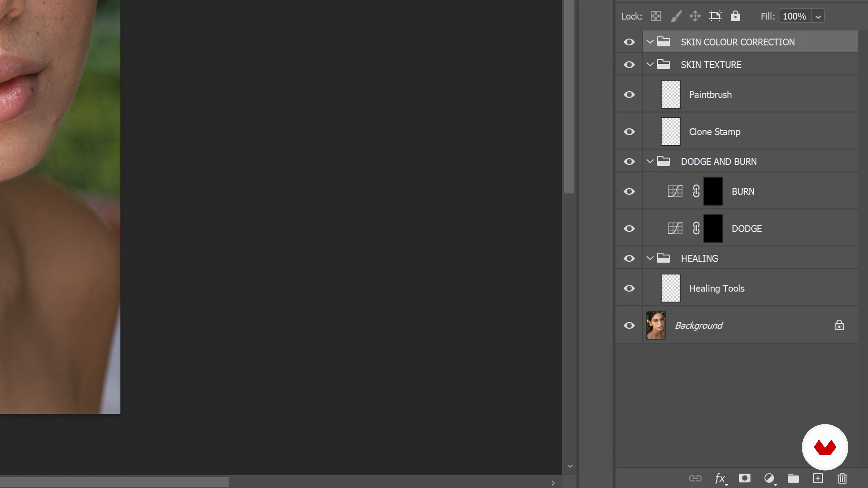Hide the SKIN TEXTURE group
Image resolution: width=868 pixels, height=488 pixels.
pos(629,65)
